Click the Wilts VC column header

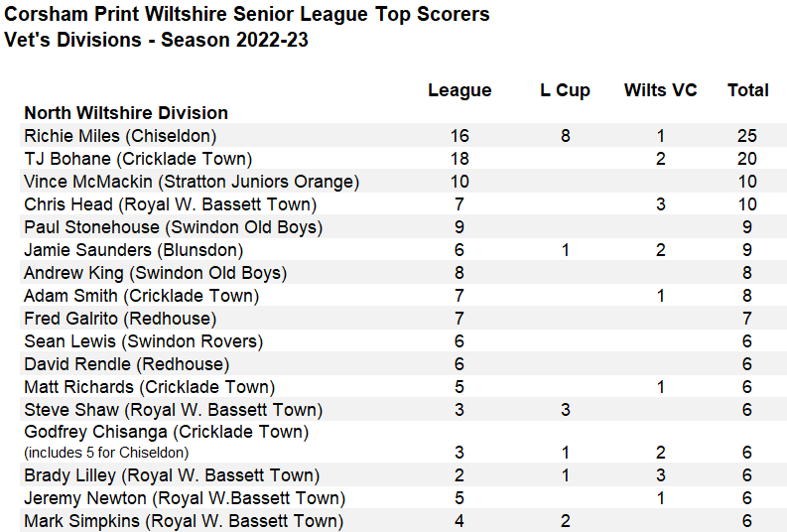coord(660,90)
